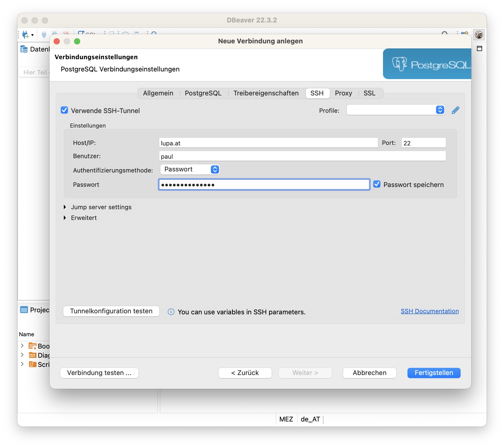Disable Passwort speichern
The image size is (504, 448).
[377, 184]
